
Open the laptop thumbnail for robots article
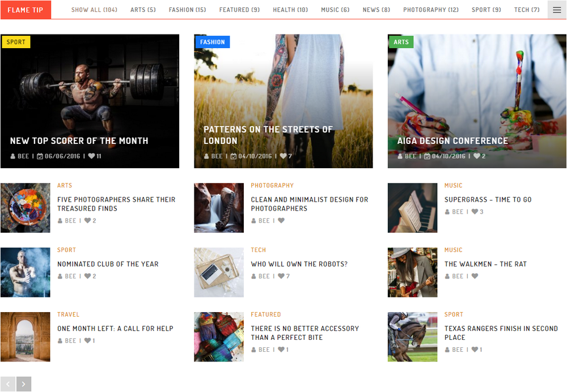click(219, 272)
